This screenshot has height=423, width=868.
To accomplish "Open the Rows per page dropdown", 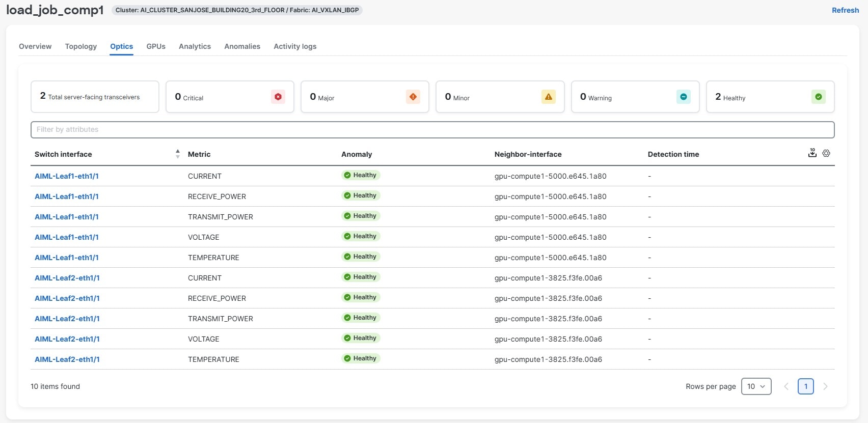I will point(756,386).
